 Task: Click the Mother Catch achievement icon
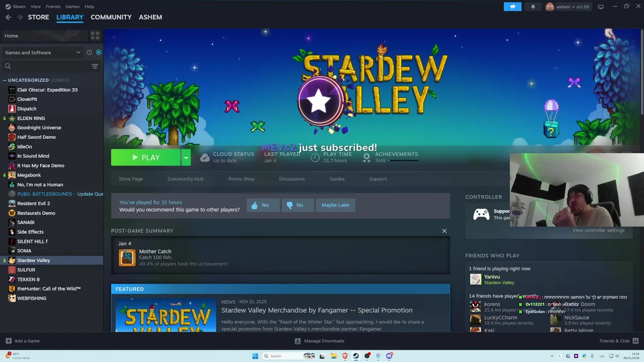[127, 257]
